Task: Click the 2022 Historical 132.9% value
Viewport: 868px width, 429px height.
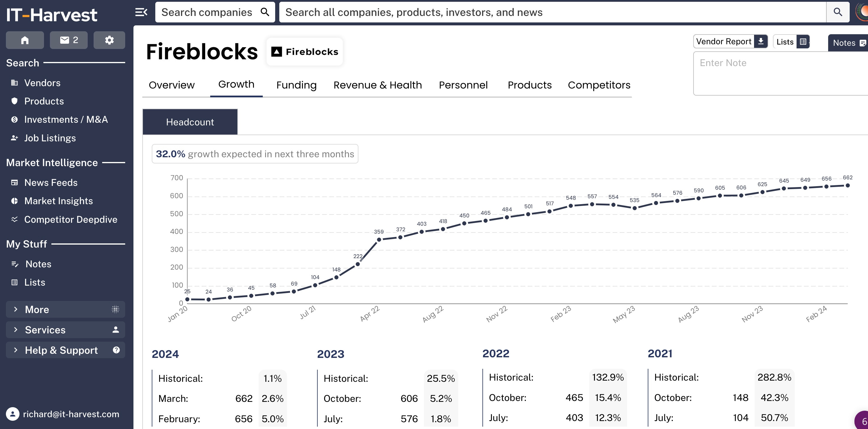Action: [x=608, y=377]
